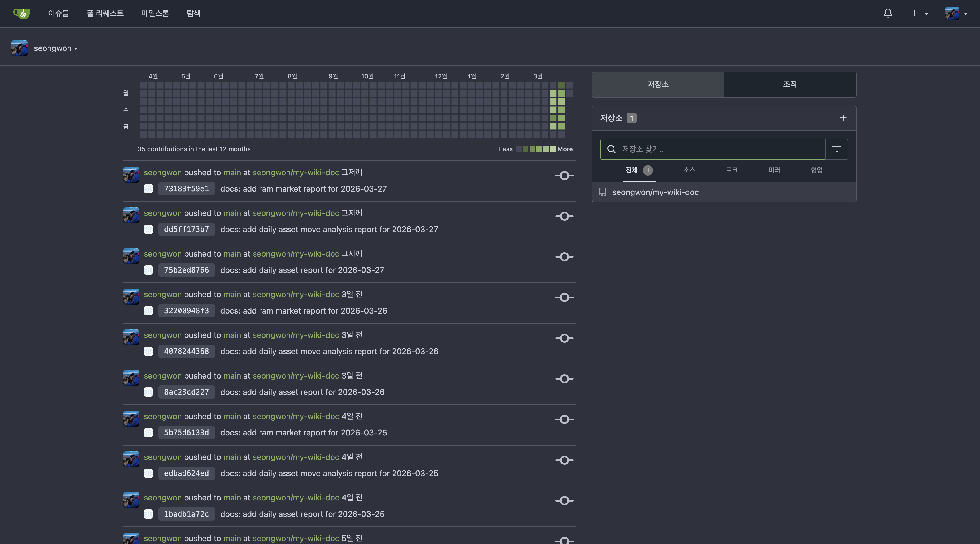Viewport: 980px width, 544px height.
Task: Click commit diff icon for commit 32200948f3
Action: click(564, 298)
